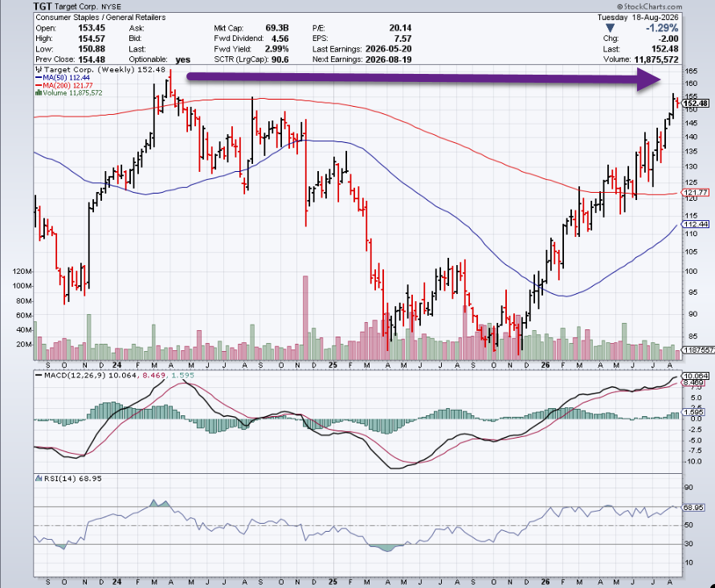Click the 121.77 MA(200) axis tag
This screenshot has height=588, width=715.
[x=697, y=192]
